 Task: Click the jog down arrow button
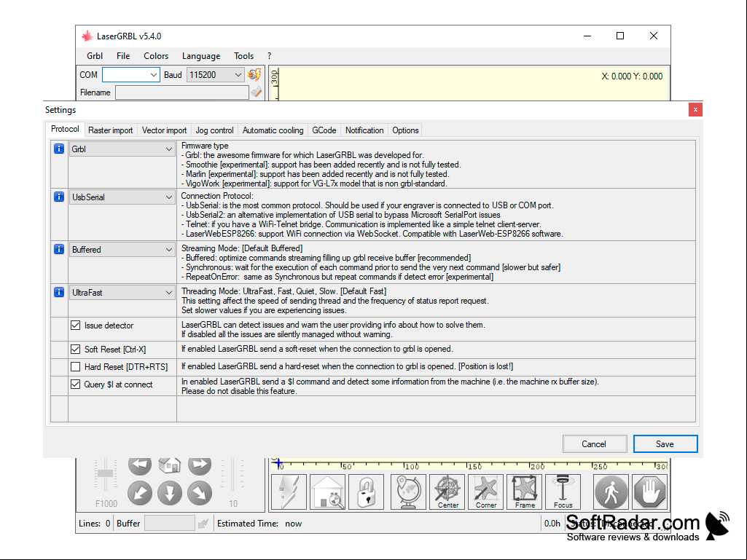[x=170, y=493]
